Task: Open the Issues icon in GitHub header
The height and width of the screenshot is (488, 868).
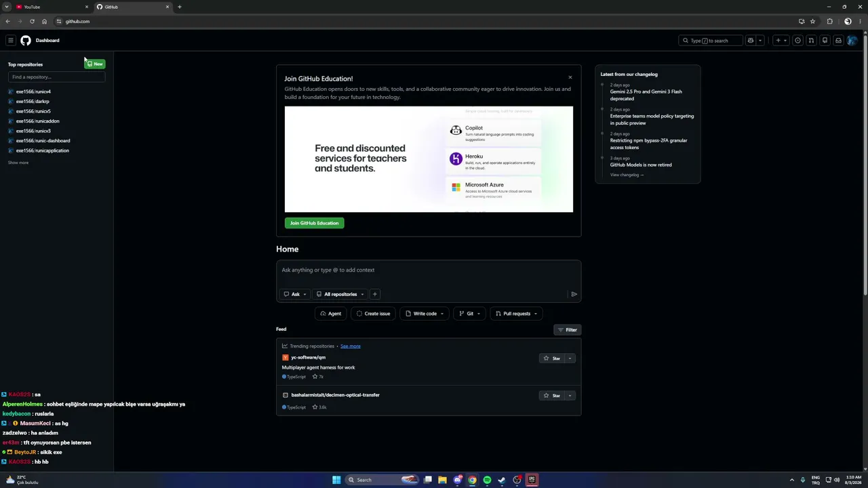Action: (797, 41)
